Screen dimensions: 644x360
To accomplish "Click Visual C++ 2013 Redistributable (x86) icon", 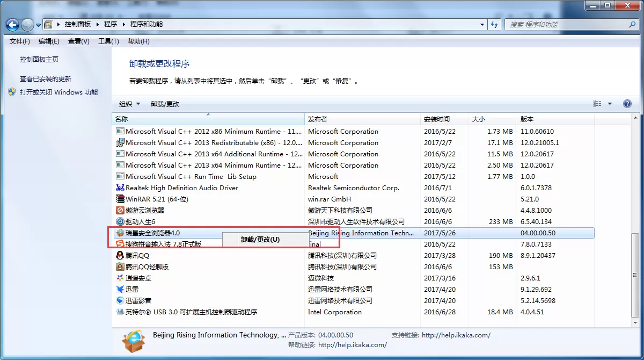I will [x=120, y=143].
